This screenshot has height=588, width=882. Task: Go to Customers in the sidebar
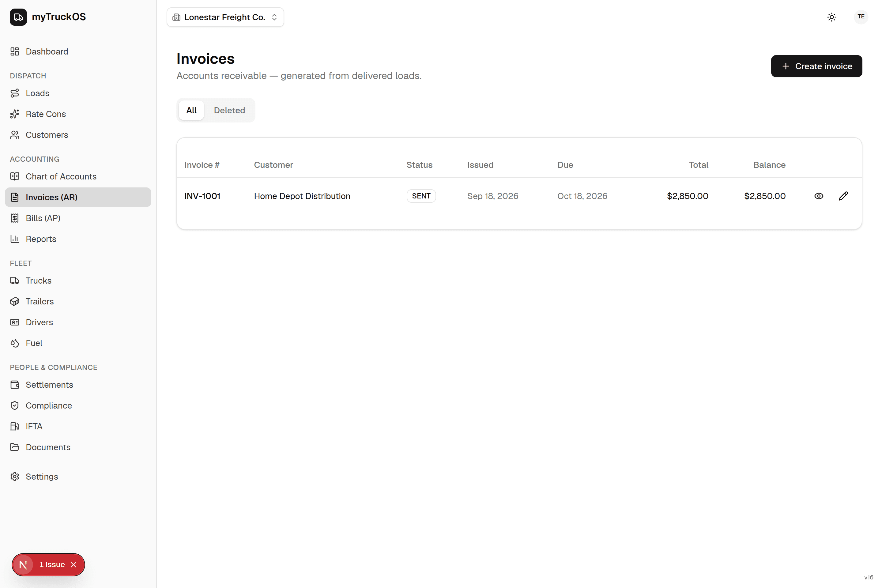tap(78, 135)
